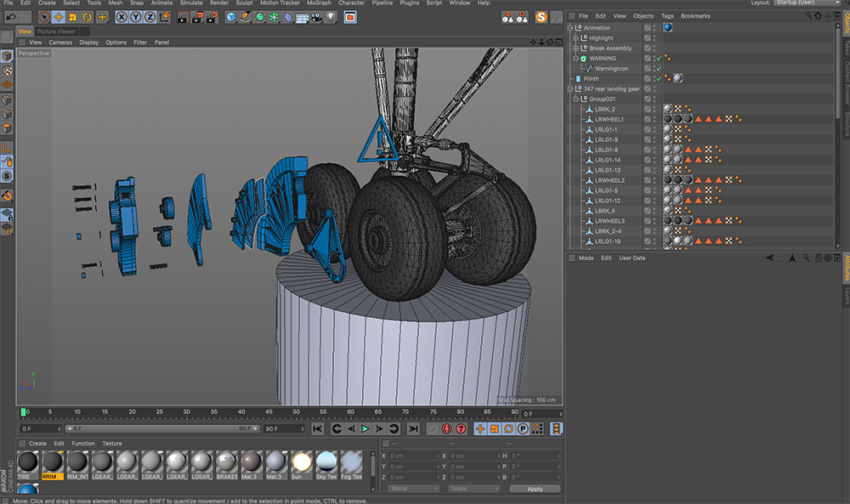Toggle the green checkmark on the Plinth object
The width and height of the screenshot is (850, 504).
click(x=658, y=79)
